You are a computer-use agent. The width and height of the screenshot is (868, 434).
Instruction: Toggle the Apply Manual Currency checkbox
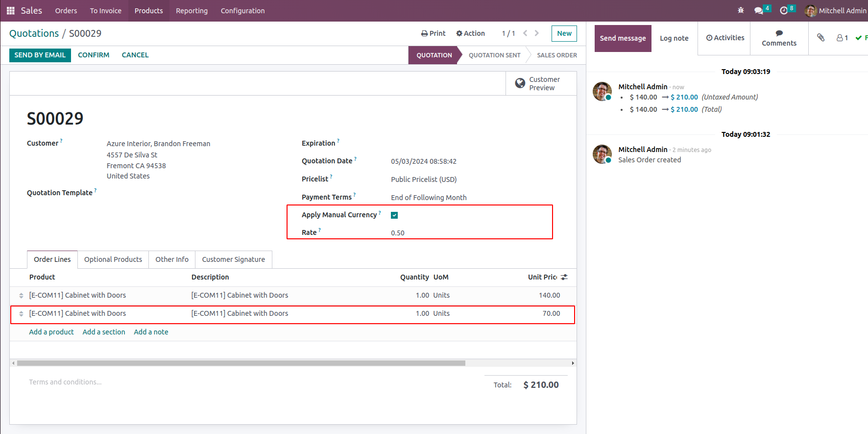tap(394, 215)
